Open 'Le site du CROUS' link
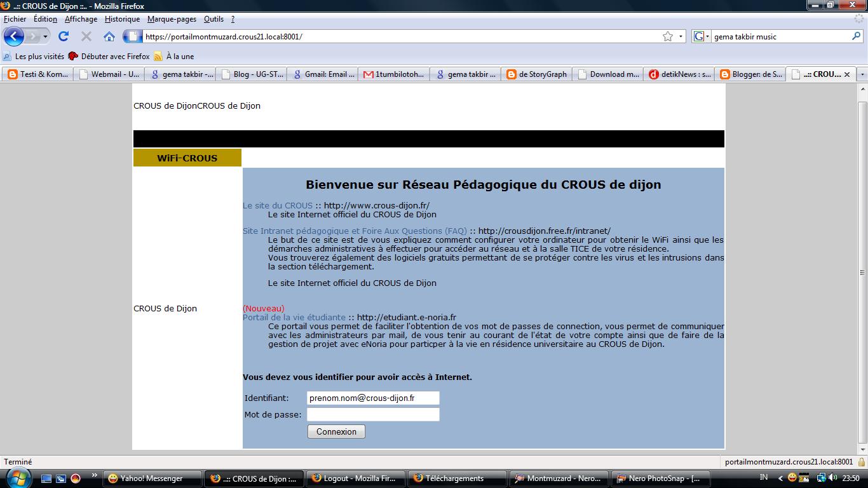Image resolution: width=868 pixels, height=488 pixels. pyautogui.click(x=278, y=205)
